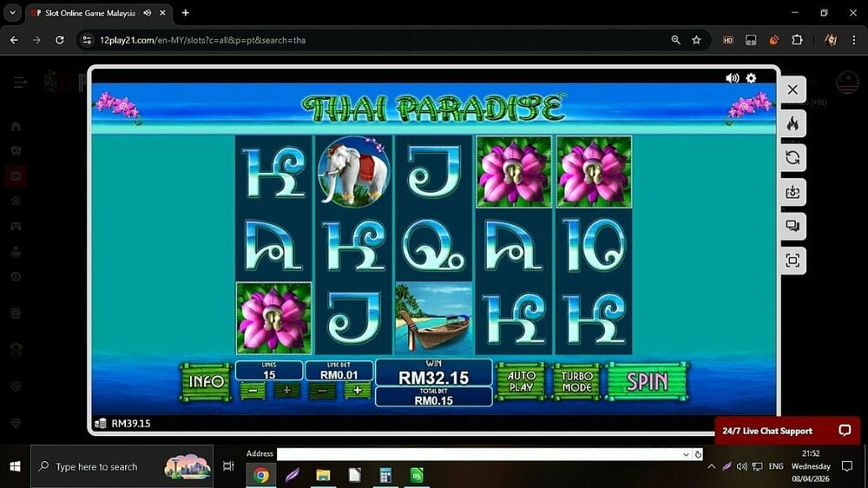Screen dimensions: 868x488
Task: Raise the line bet amount
Action: (x=357, y=392)
